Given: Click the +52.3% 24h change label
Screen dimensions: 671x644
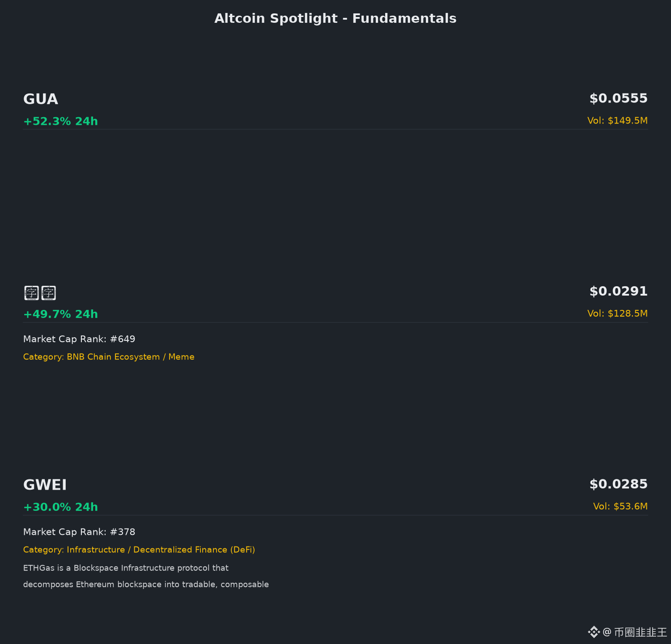Looking at the screenshot, I should click(x=60, y=121).
